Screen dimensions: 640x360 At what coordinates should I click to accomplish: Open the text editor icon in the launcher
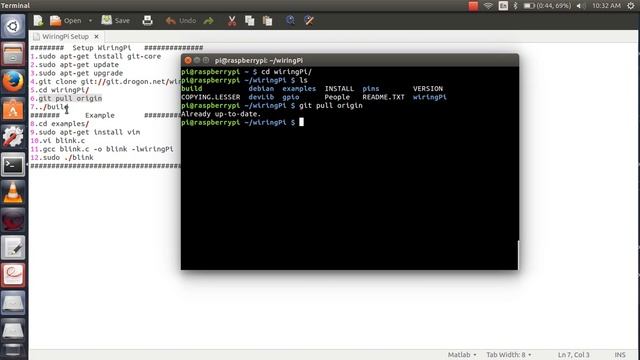click(13, 247)
